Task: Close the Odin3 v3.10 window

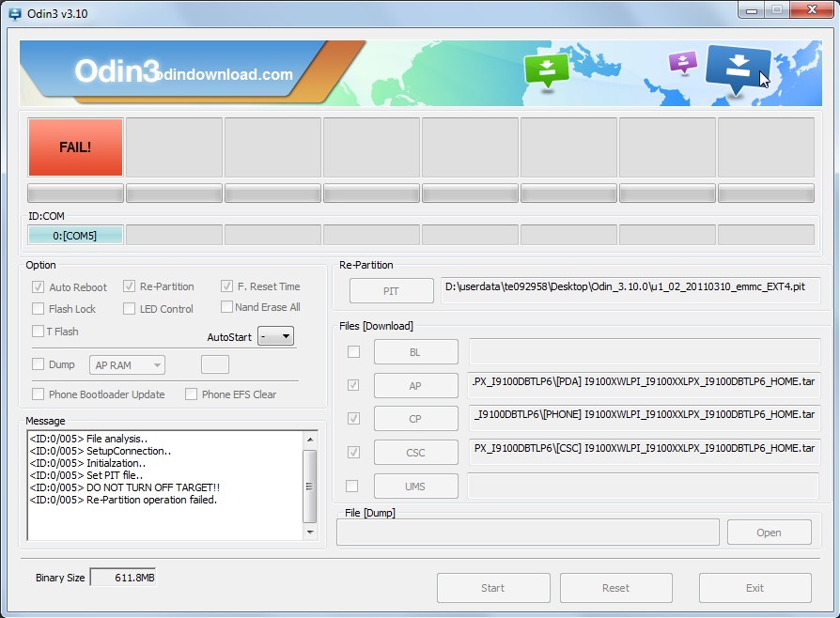Action: (812, 9)
